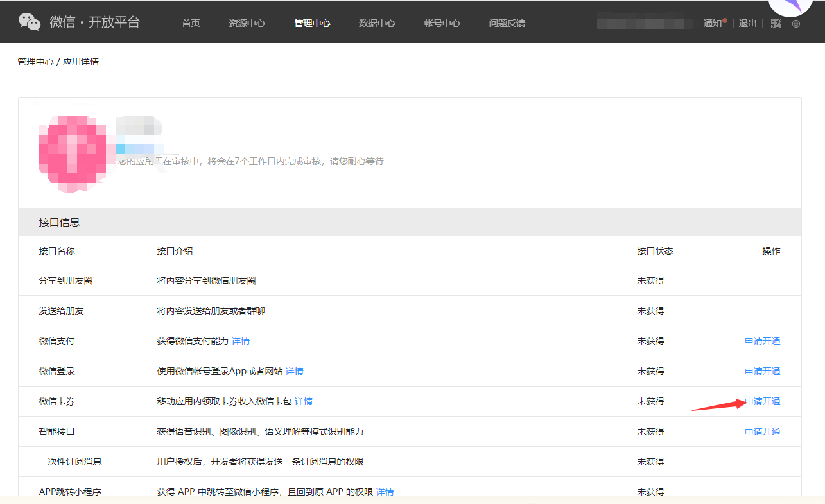Click the purple round icon at the top-right corner

[x=790, y=7]
